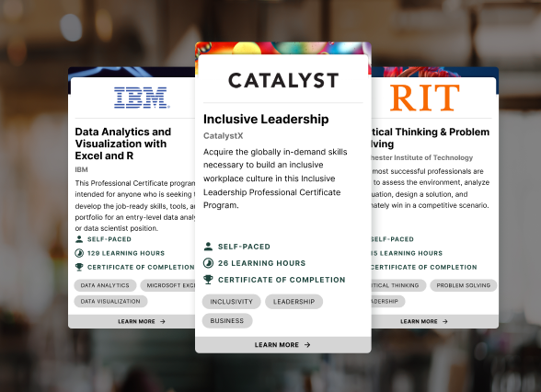The height and width of the screenshot is (392, 541).
Task: Click the IBM logo on left card
Action: [x=142, y=98]
